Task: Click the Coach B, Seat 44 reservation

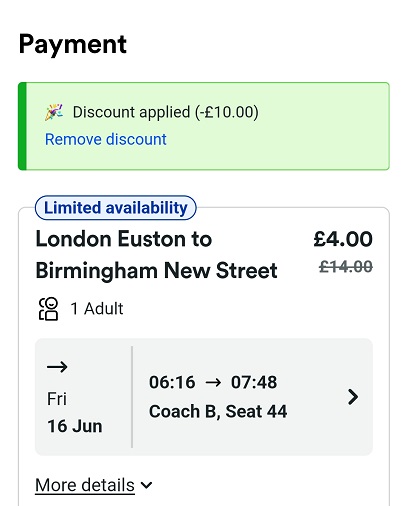Action: point(218,411)
